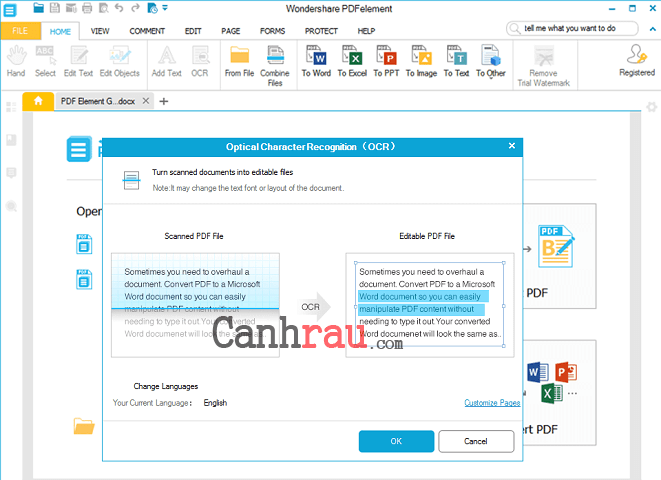Viewport: 661px width, 480px height.
Task: Click the open folder icon in quick access toolbar
Action: click(x=38, y=8)
